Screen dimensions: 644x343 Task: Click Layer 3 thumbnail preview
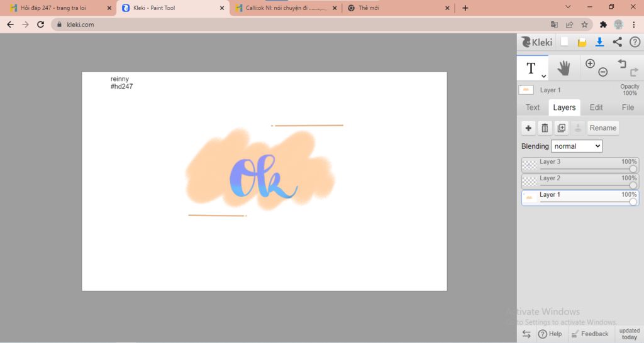coord(530,165)
